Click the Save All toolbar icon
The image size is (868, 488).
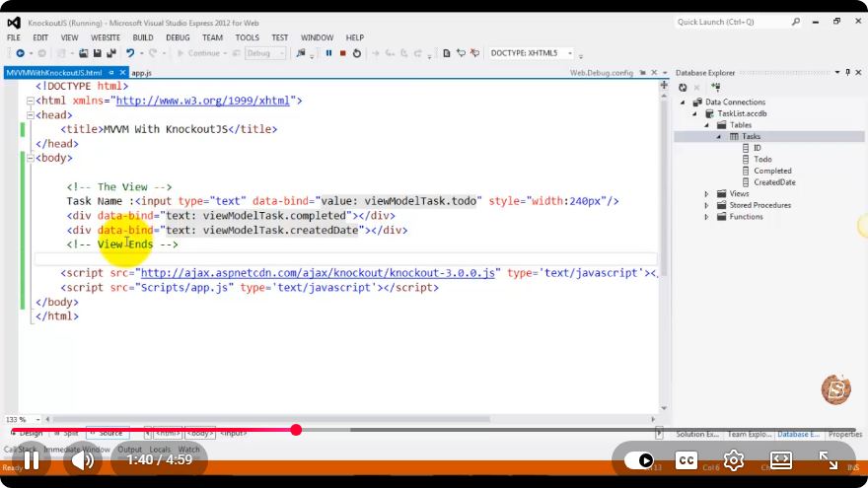[110, 53]
